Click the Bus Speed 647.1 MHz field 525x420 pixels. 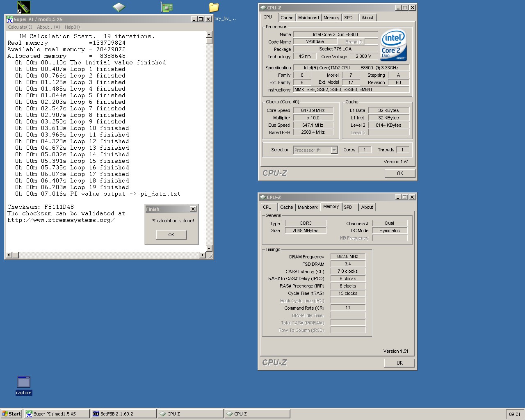point(313,125)
